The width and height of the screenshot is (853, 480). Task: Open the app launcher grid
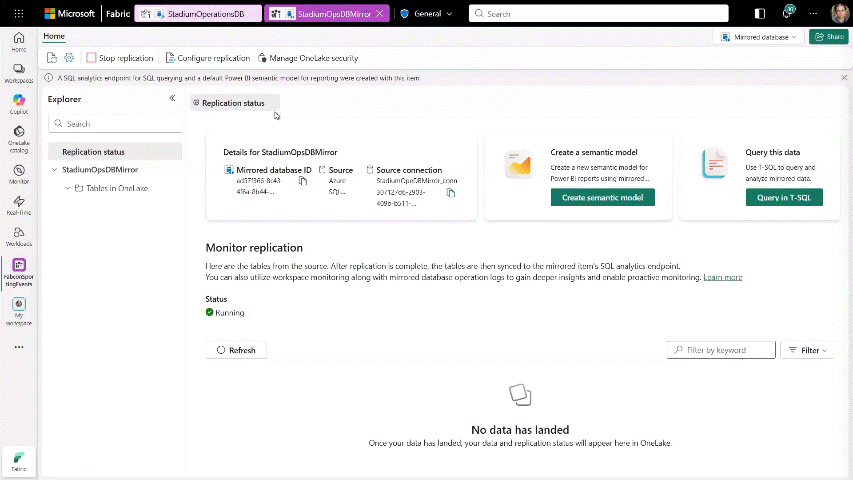18,14
